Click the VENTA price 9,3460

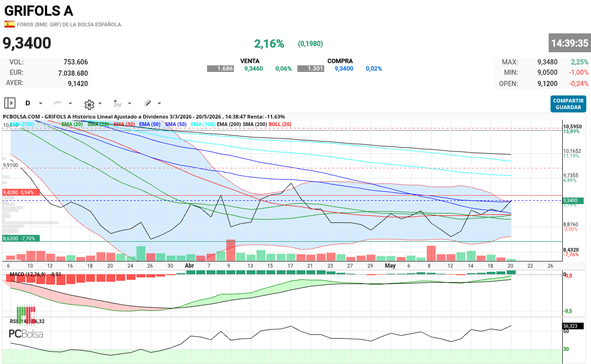pyautogui.click(x=254, y=69)
